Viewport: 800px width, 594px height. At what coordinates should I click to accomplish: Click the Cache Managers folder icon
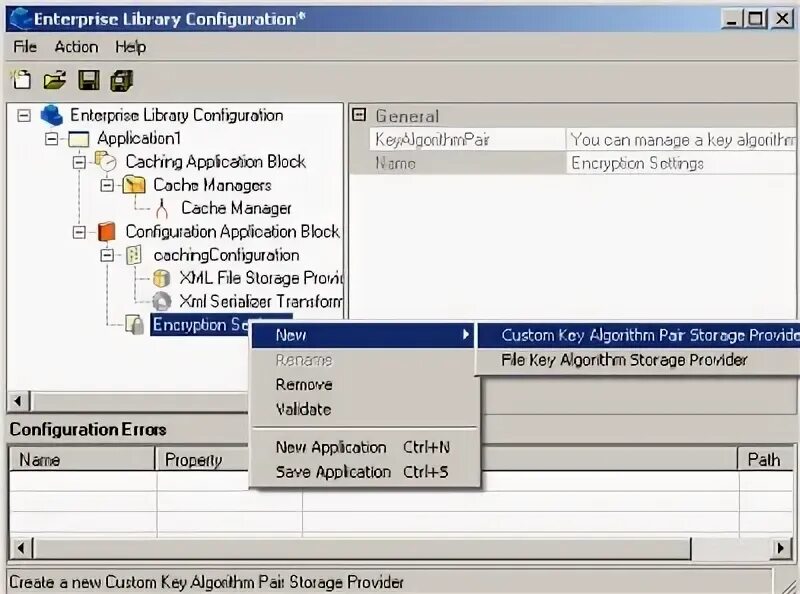click(134, 185)
